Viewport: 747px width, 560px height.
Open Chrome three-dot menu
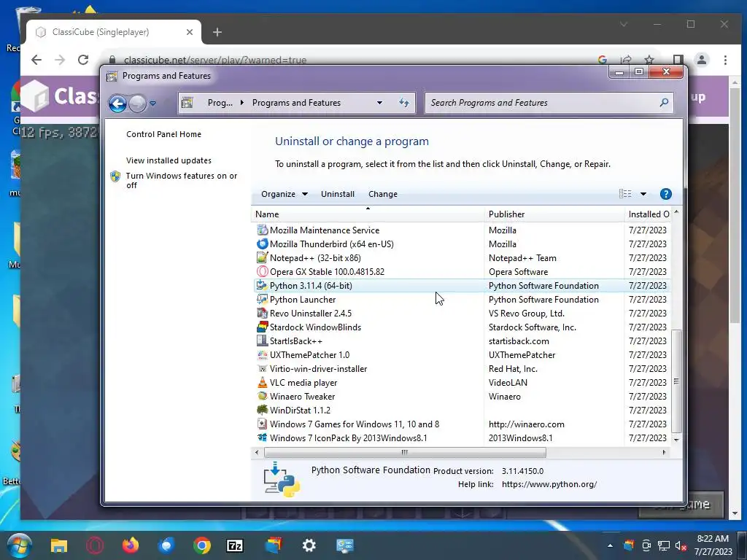tap(725, 60)
